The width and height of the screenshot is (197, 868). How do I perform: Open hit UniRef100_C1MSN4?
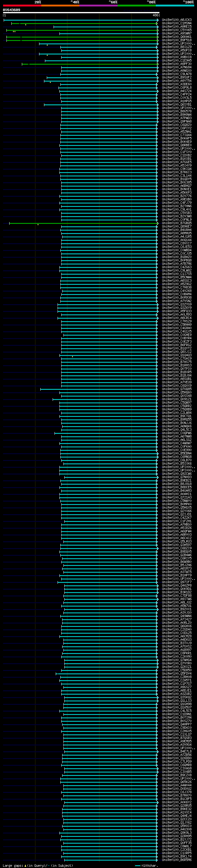pos(177,23)
